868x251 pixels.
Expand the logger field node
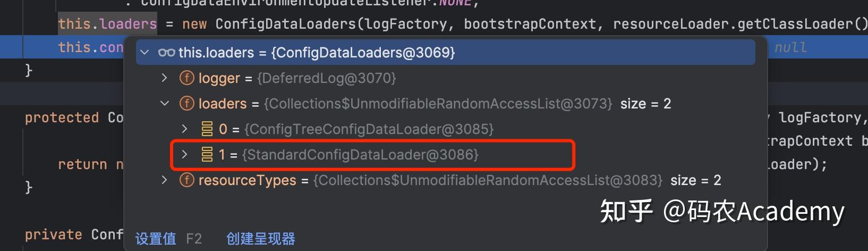point(165,78)
